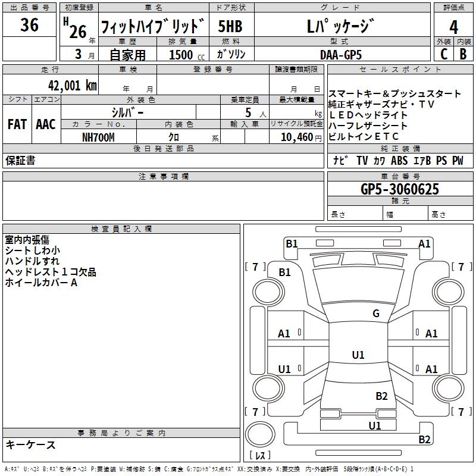Select B2 mark on the rear hatch
This screenshot has width=476, height=476.
click(381, 396)
